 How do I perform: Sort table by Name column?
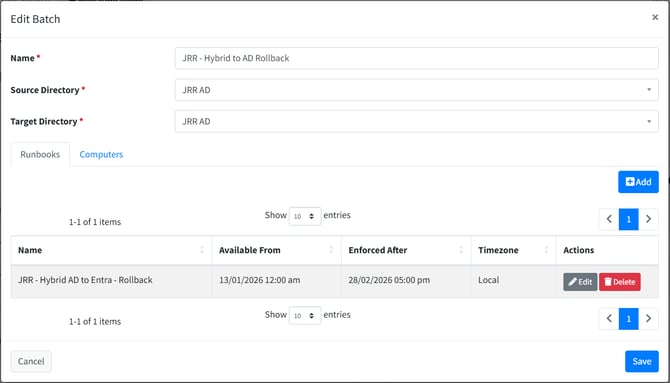pos(111,250)
